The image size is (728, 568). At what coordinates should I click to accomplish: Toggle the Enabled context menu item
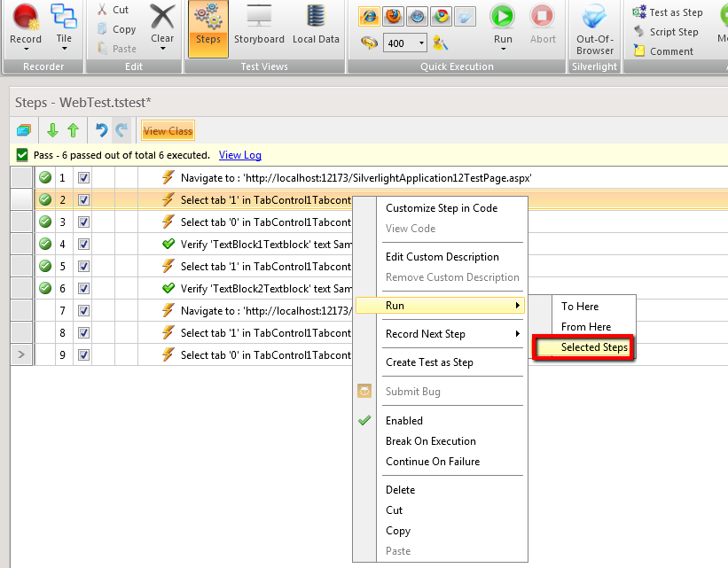pyautogui.click(x=404, y=420)
